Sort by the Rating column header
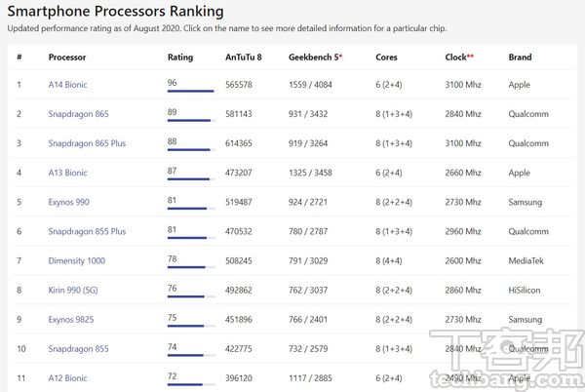The height and width of the screenshot is (392, 585). [180, 58]
